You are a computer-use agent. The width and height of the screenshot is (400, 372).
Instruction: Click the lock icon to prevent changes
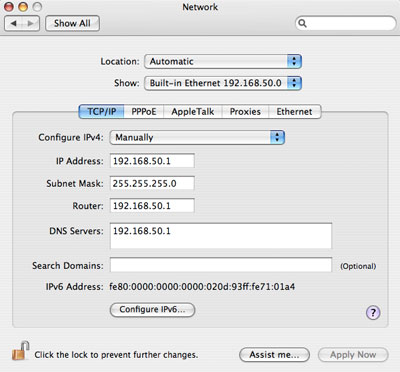(x=20, y=351)
